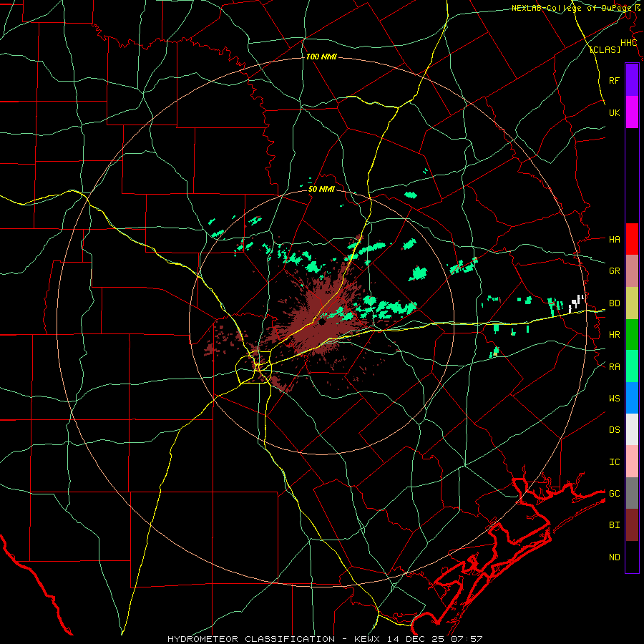Click the 50 NMI range ring label

321,190
